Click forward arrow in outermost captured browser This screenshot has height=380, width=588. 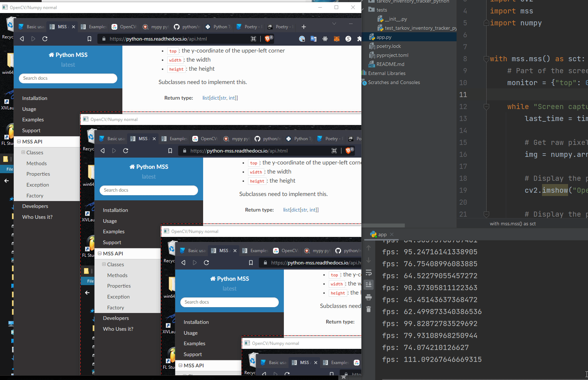pyautogui.click(x=33, y=39)
